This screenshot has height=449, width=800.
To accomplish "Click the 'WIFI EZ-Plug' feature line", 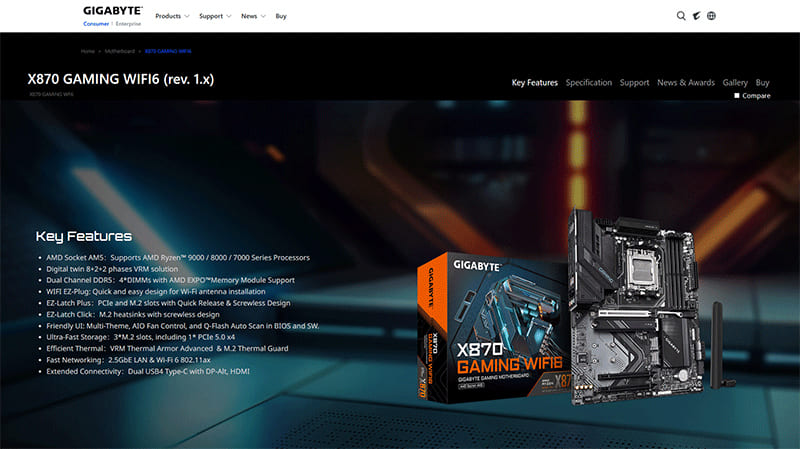I will coord(156,292).
